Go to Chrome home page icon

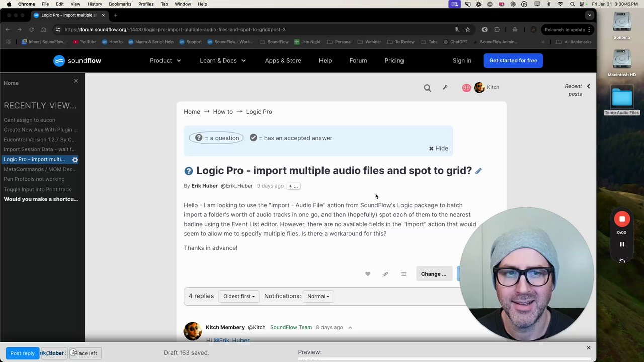[x=43, y=30]
